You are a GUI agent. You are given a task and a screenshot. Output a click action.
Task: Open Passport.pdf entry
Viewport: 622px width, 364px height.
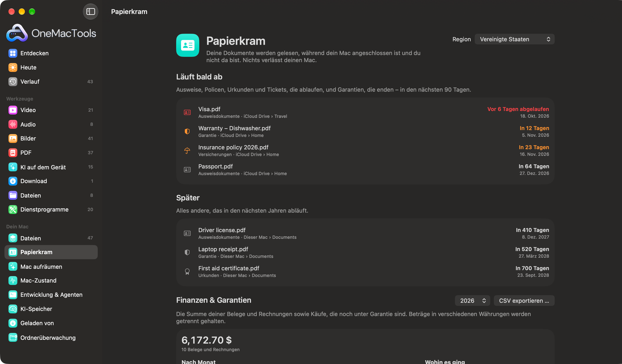(365, 170)
